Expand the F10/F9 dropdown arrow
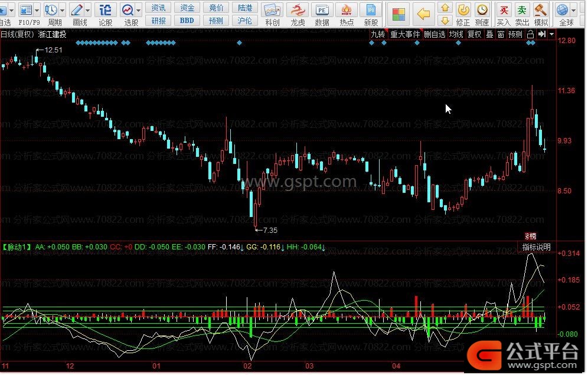The width and height of the screenshot is (588, 375). point(37,10)
